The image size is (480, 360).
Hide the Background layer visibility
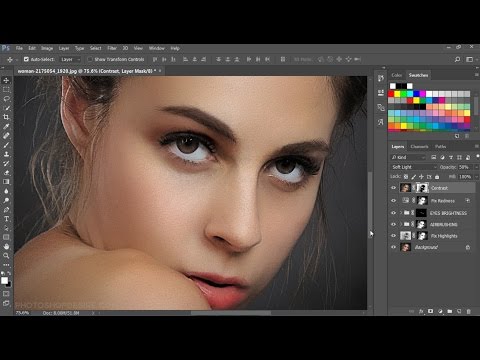[x=393, y=247]
